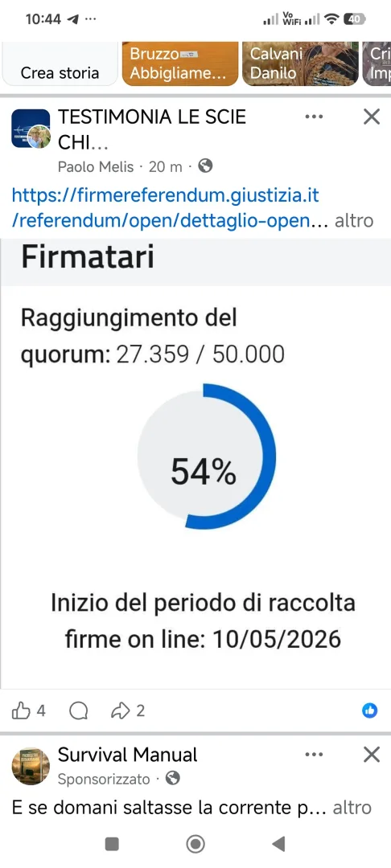Open Survival Manual profile picture
Viewport: 391px width, 868px height.
point(31,766)
